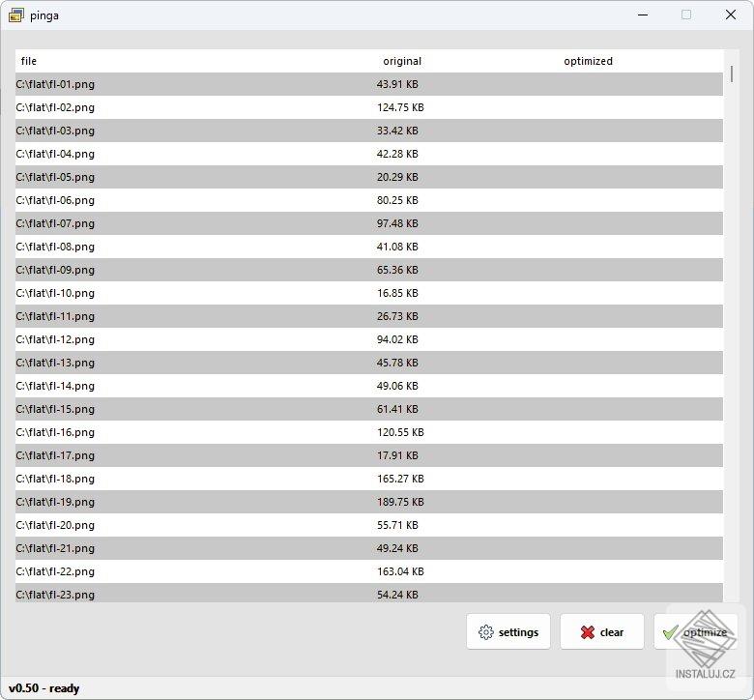Screen dimensions: 754x700
Task: Sort by the optimized column header
Action: coord(588,61)
